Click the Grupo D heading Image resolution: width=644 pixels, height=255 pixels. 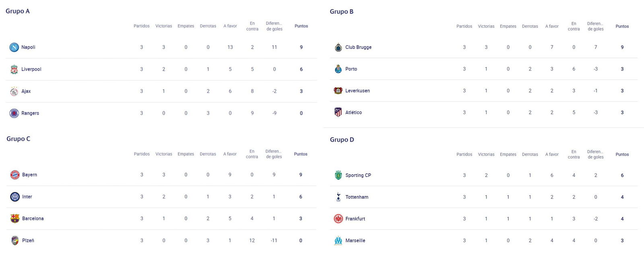[342, 140]
